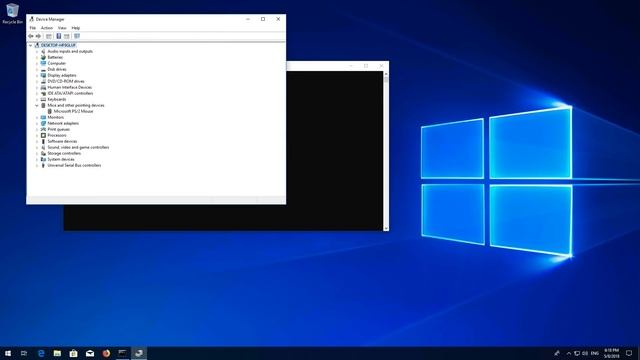The width and height of the screenshot is (640, 360).
Task: Click the Monitors category icon
Action: [43, 118]
